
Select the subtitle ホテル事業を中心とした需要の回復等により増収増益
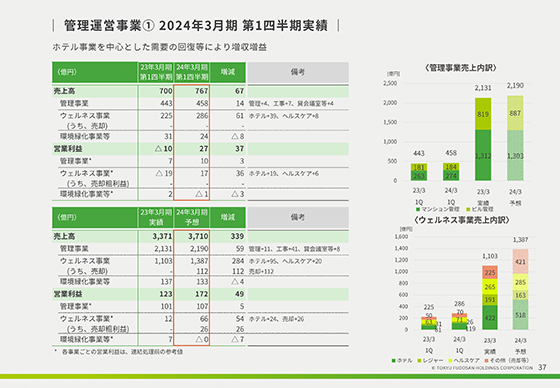coord(160,47)
